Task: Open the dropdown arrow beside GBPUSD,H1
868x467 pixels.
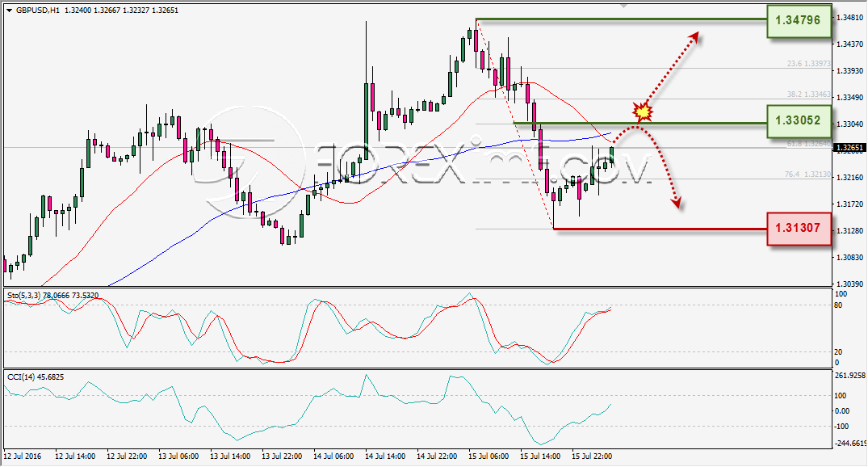Action: point(9,11)
